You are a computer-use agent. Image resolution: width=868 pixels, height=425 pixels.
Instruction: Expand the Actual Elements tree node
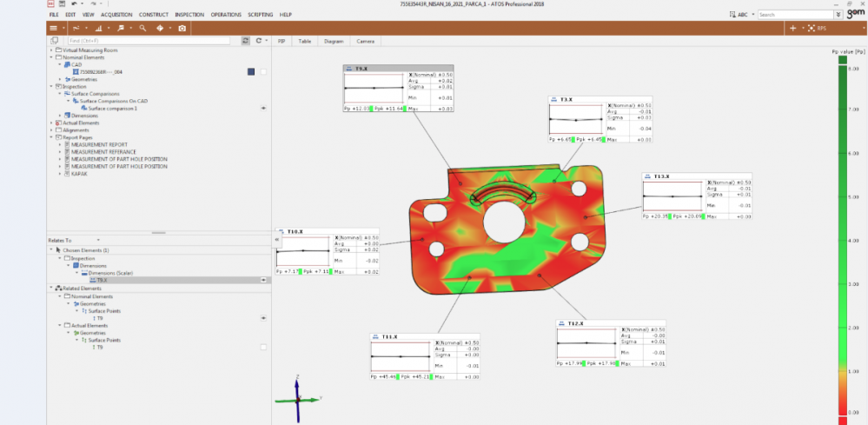click(x=50, y=123)
